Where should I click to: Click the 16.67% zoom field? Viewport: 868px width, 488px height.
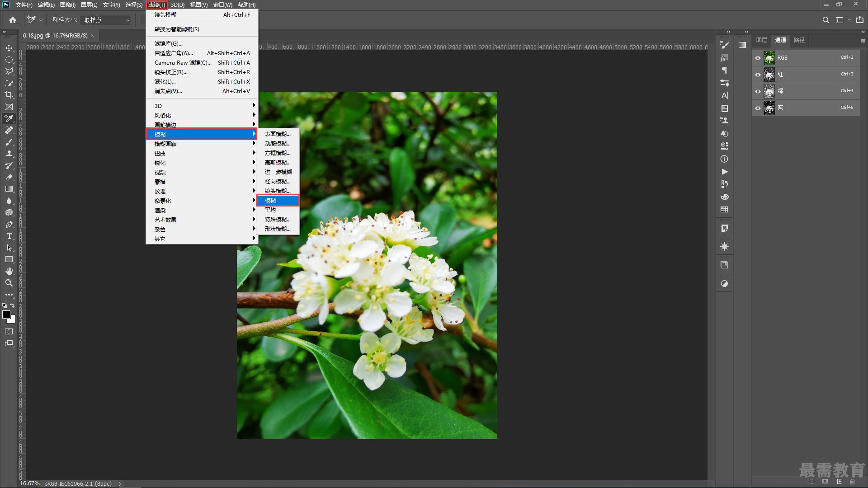coord(30,483)
